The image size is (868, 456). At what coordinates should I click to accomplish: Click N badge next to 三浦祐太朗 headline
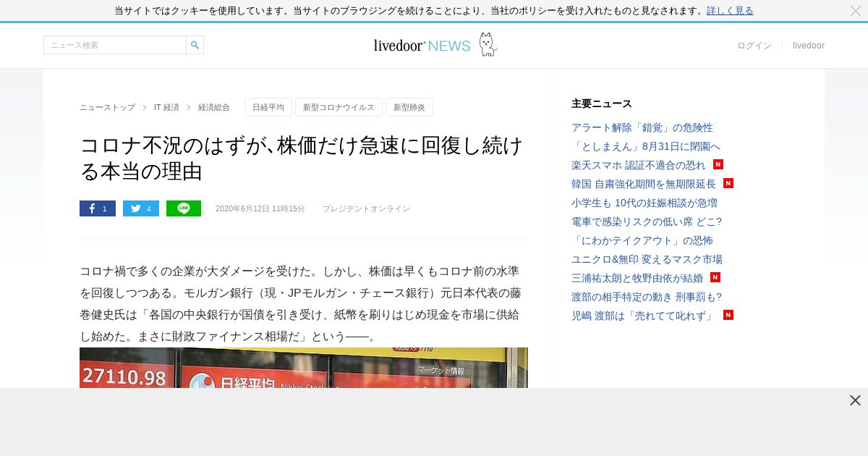coord(715,277)
